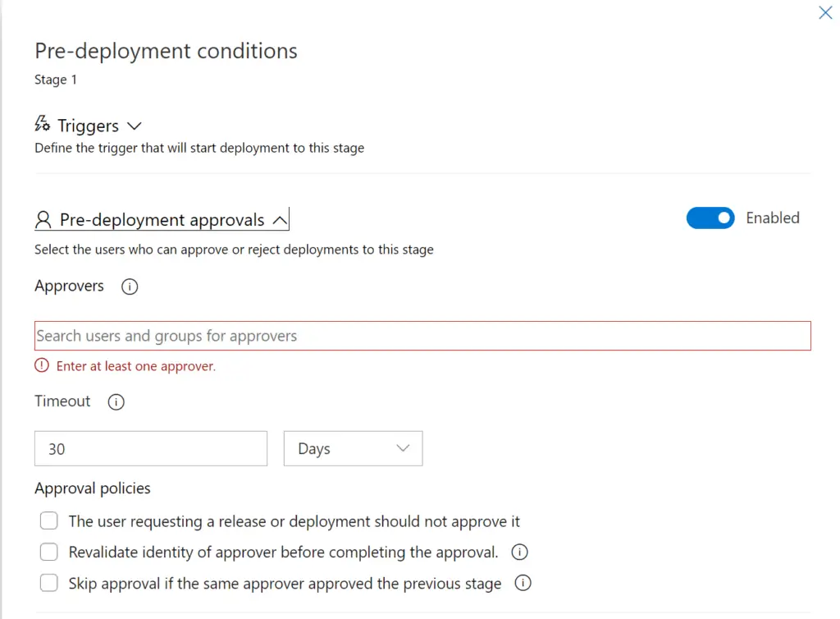Click the Triggers lightning bolt icon
Screen dimensions: 840x619
[x=42, y=124]
